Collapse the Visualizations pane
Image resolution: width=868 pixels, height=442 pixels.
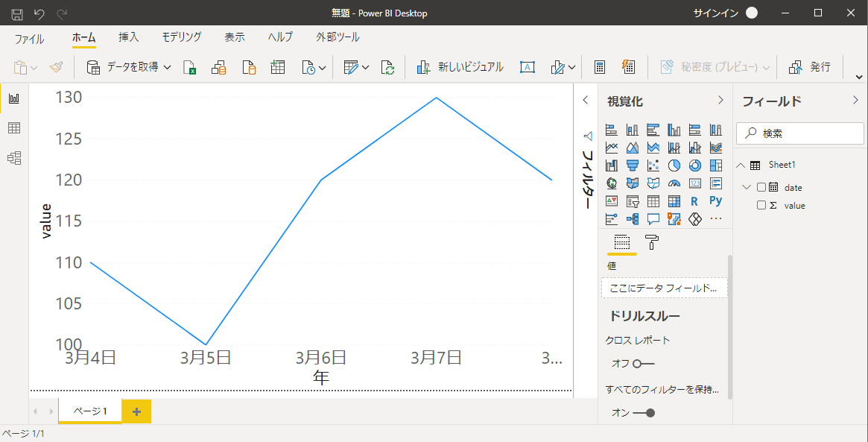[x=720, y=101]
